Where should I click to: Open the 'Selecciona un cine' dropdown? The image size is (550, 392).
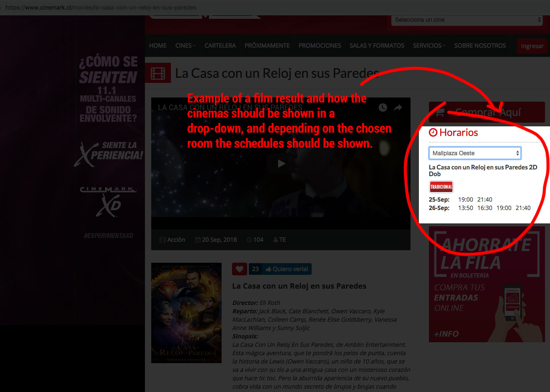467,20
